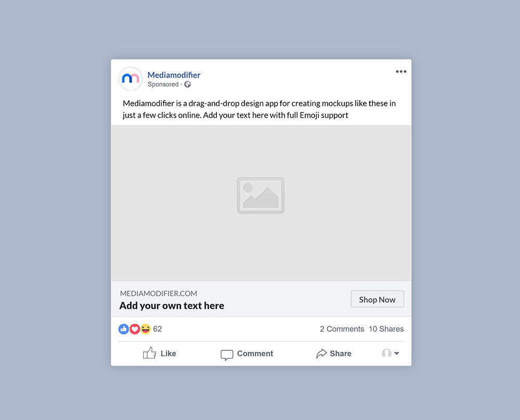Click the Share arrow icon
Screen dimensions: 520x420
[322, 353]
